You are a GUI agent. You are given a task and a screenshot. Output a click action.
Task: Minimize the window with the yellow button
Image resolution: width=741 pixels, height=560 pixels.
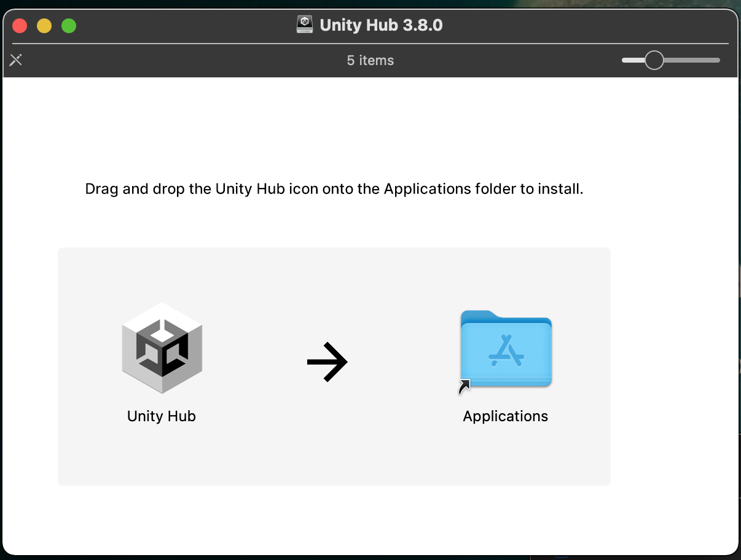44,26
